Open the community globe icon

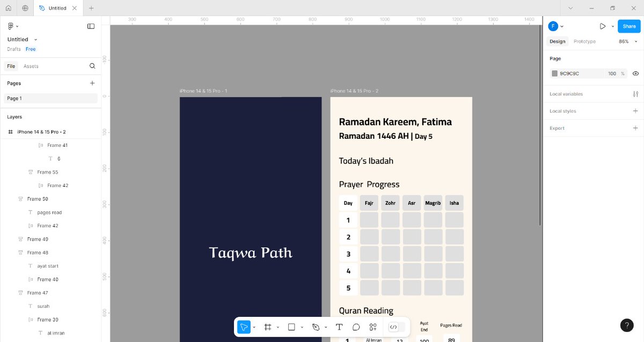(25, 8)
